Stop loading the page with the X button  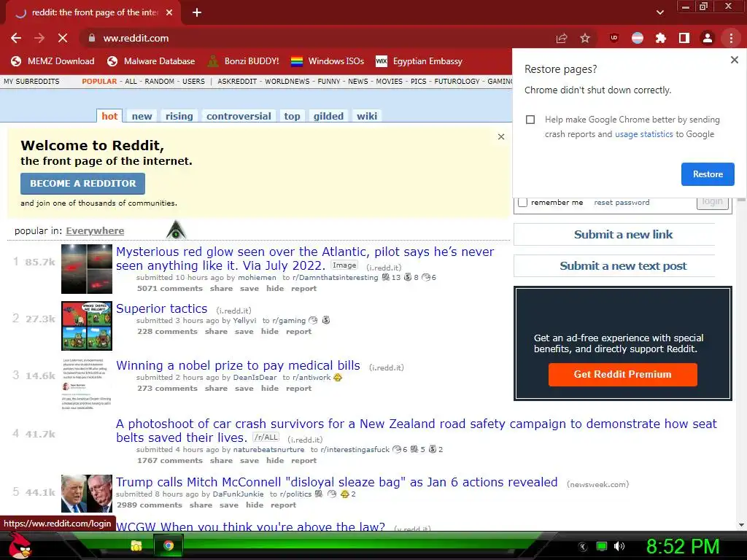[63, 38]
